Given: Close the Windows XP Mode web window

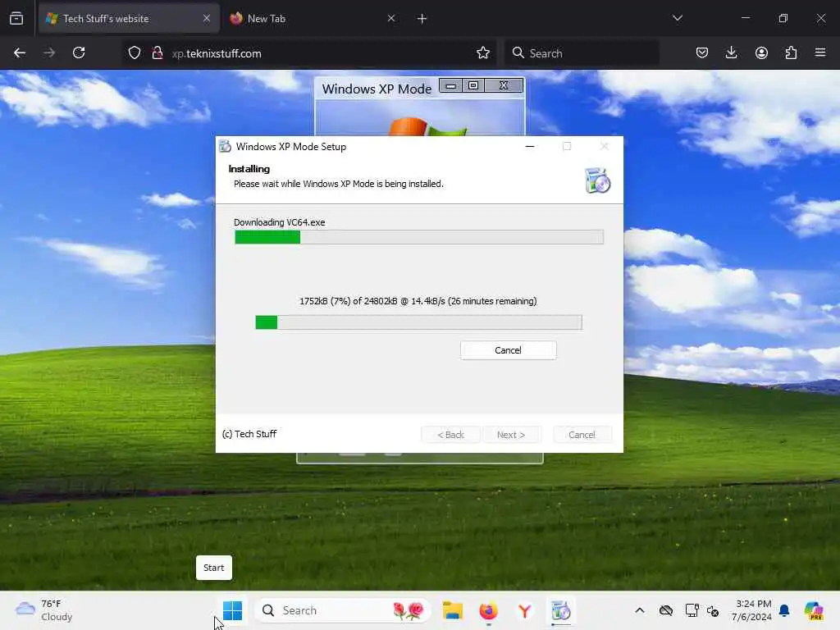Looking at the screenshot, I should point(504,85).
